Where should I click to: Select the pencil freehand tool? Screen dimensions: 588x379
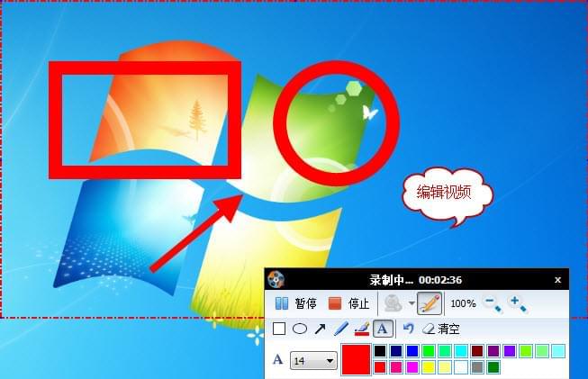coord(340,329)
